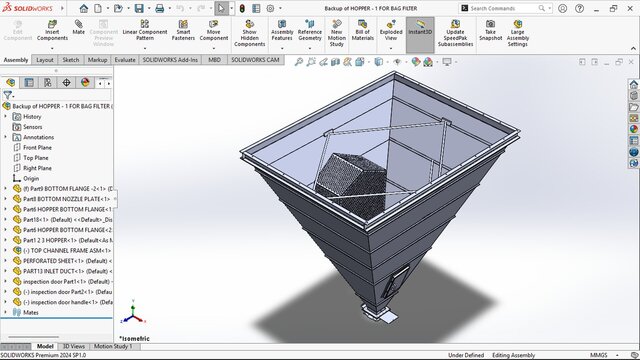Click Insert Components
This screenshot has height=360, width=640.
(x=52, y=31)
